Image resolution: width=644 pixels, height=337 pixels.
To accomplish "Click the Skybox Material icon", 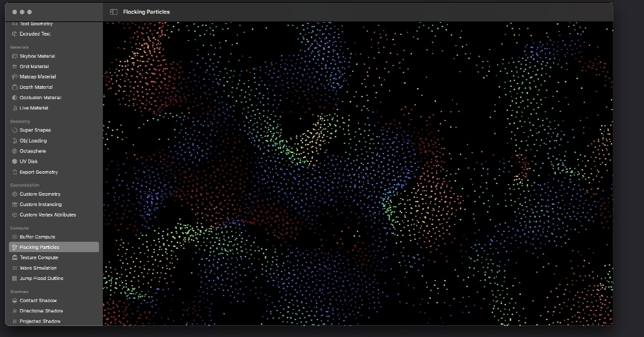I will (14, 56).
